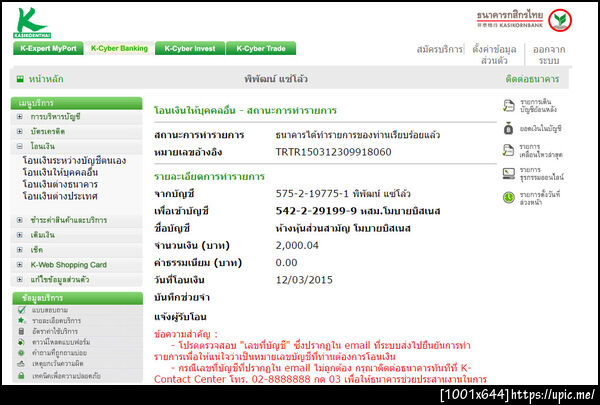Select โอนเงินระหว่างบัญชีตนเอง submenu link
This screenshot has height=405, width=600.
click(74, 160)
